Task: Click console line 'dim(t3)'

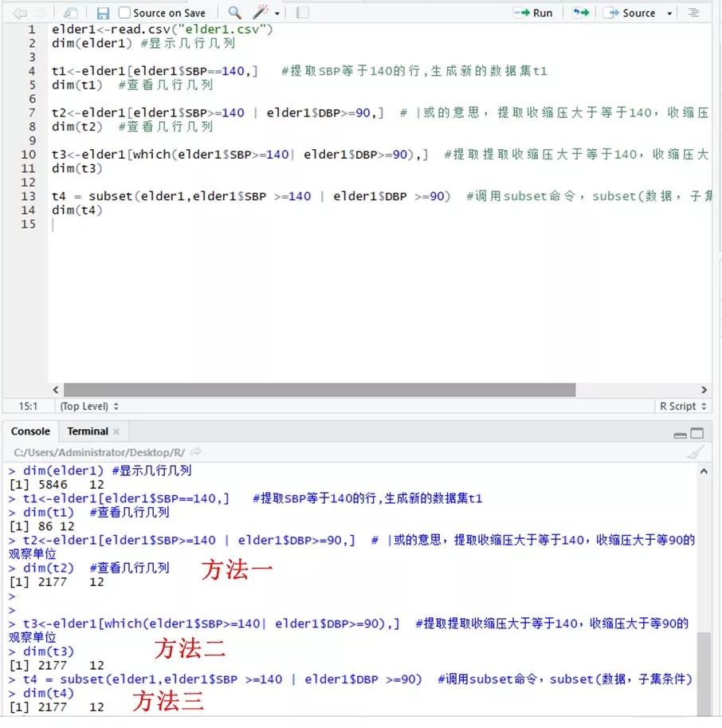Action: click(49, 652)
